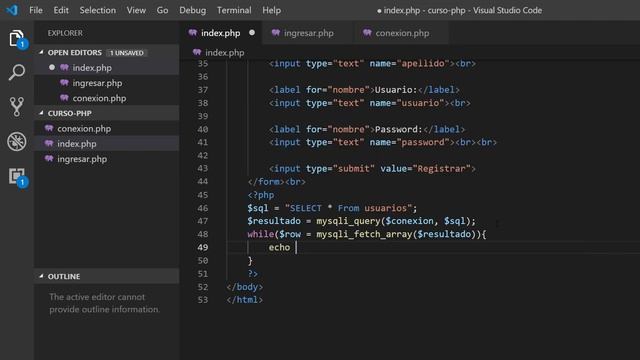This screenshot has width=640, height=360.
Task: Click unsaved dot on index.php tab
Action: 252,33
